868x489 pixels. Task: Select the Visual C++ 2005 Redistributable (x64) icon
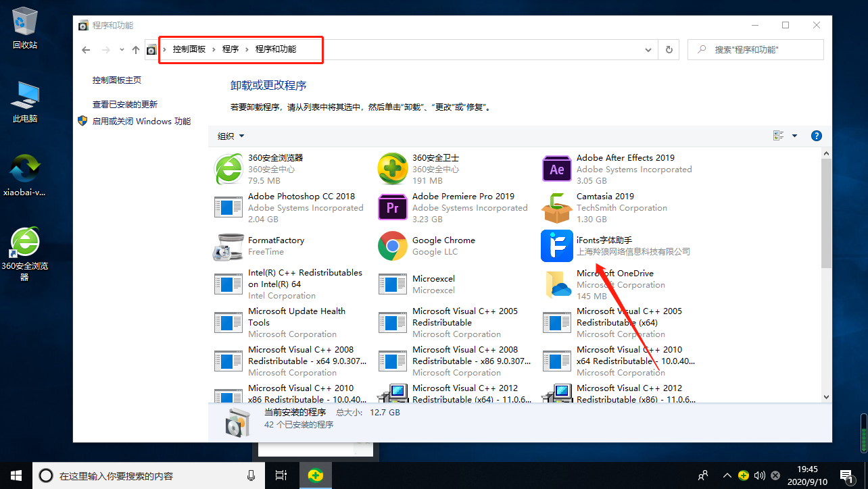557,323
